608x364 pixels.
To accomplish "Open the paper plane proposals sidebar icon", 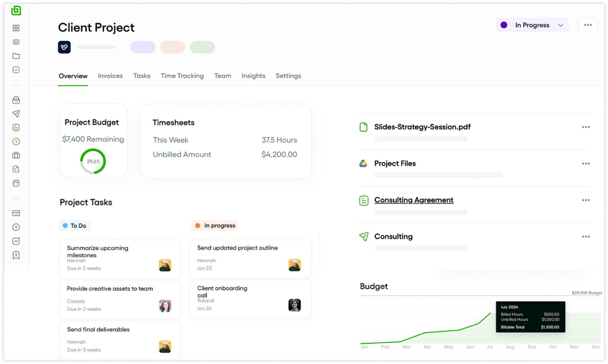I will (x=16, y=114).
